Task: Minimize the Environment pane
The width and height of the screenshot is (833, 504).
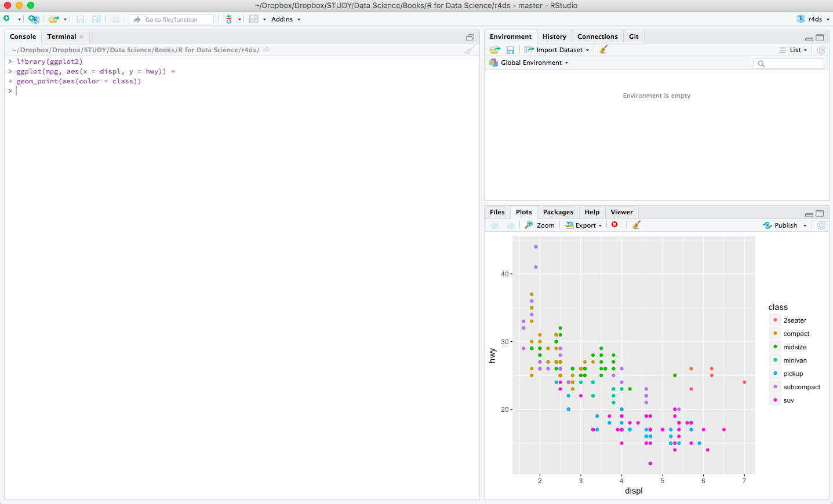Action: pos(809,38)
